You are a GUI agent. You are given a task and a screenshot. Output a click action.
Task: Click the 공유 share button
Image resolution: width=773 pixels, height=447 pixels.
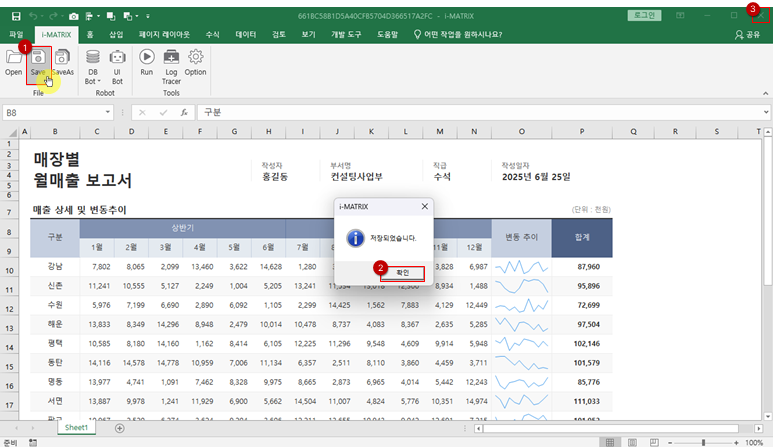(x=746, y=34)
